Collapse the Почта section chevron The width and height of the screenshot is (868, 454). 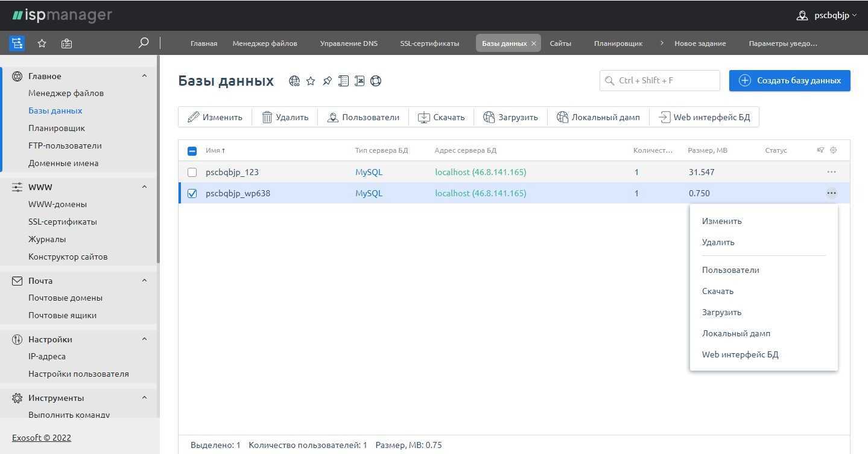(x=144, y=281)
